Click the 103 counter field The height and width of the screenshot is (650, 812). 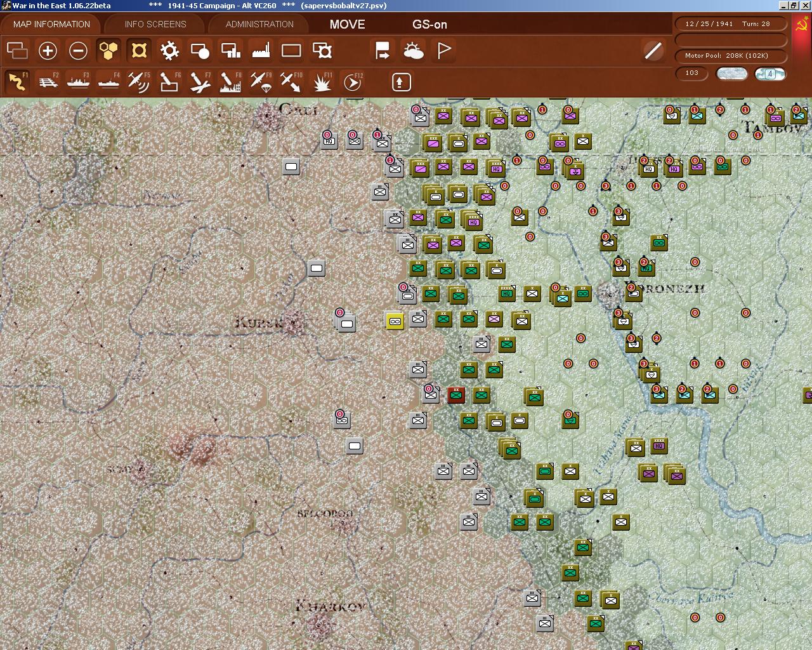pos(692,73)
